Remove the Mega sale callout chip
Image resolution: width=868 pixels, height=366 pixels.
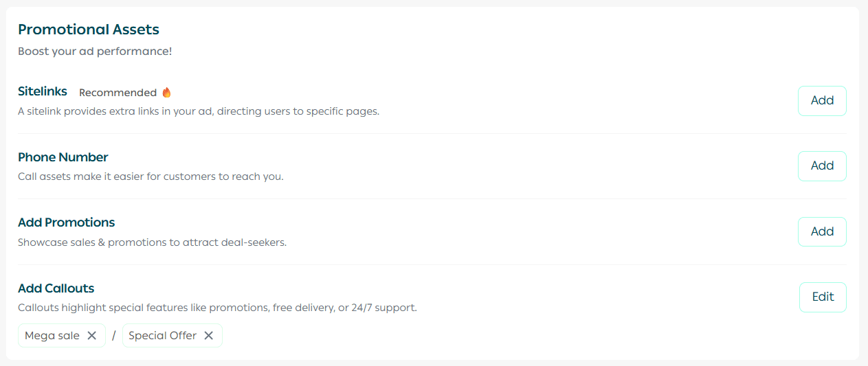click(x=91, y=336)
